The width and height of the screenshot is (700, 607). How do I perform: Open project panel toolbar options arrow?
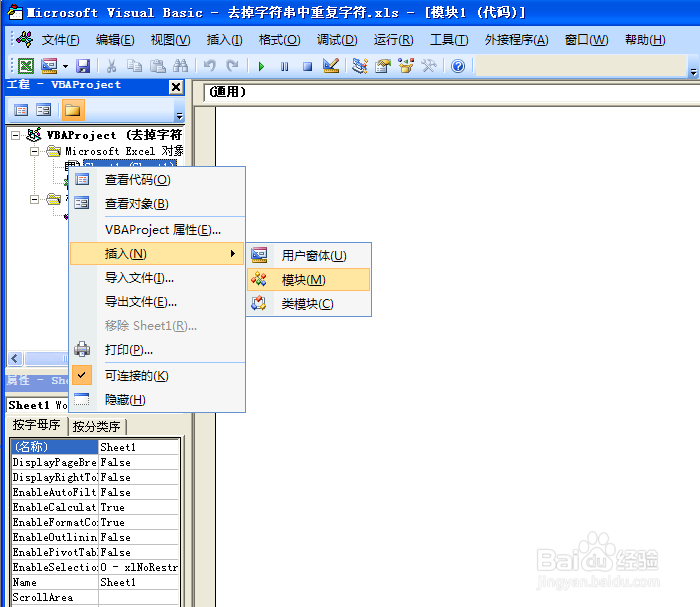pos(179,116)
